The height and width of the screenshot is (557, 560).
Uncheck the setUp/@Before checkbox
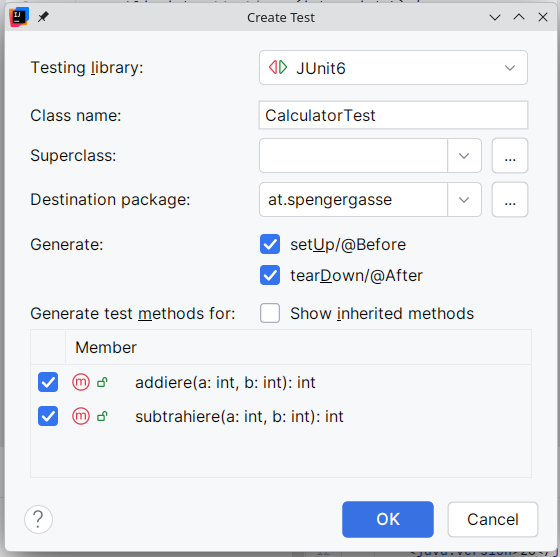pos(270,244)
